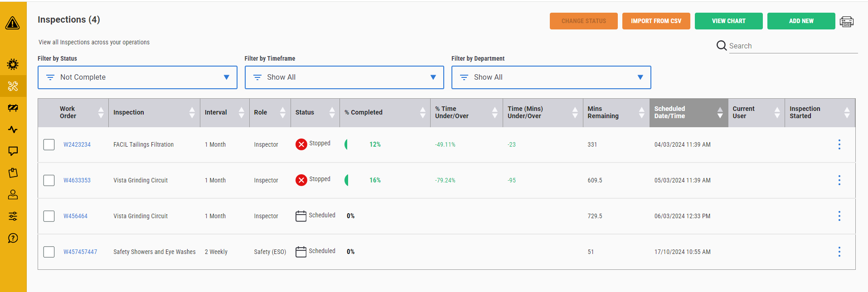Viewport: 868px width, 292px height.
Task: Open the user profile sidebar icon
Action: tap(13, 195)
